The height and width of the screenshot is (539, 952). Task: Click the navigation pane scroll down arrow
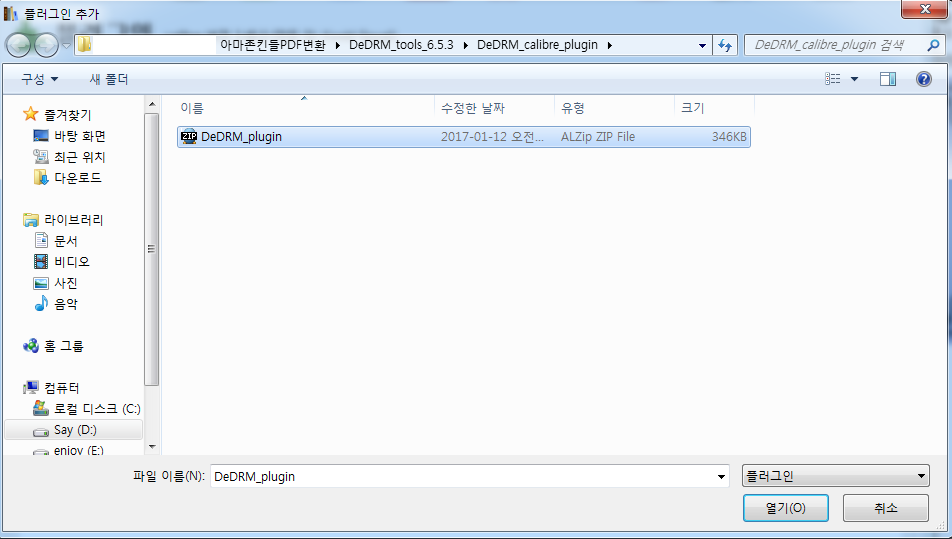pos(152,447)
